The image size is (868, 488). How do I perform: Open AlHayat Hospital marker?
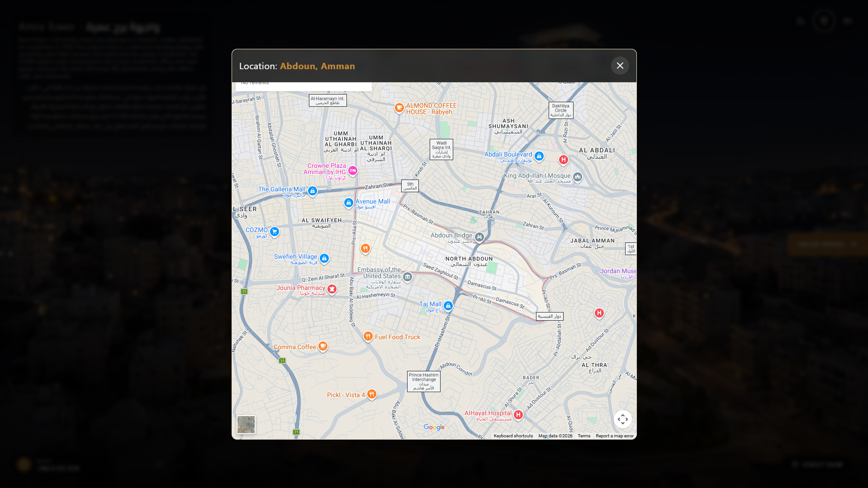pyautogui.click(x=518, y=415)
